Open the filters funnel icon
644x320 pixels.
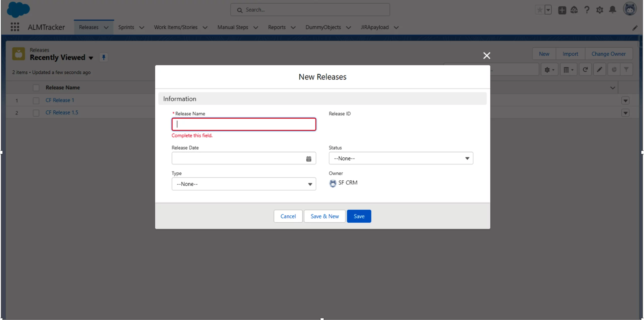[626, 70]
